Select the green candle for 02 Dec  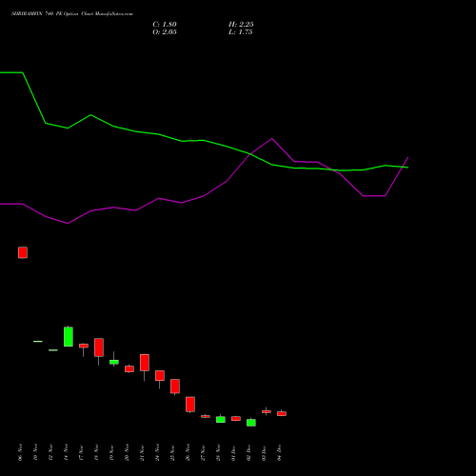(x=251, y=423)
